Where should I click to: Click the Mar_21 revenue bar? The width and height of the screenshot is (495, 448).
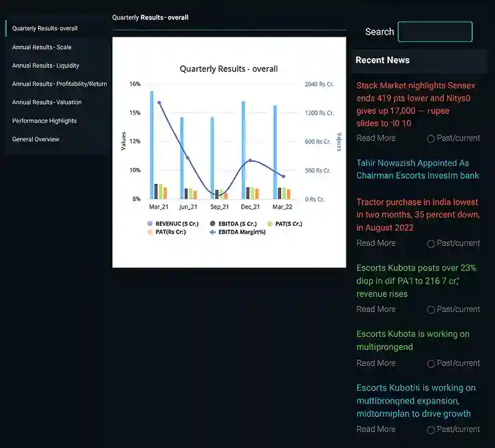coord(151,145)
